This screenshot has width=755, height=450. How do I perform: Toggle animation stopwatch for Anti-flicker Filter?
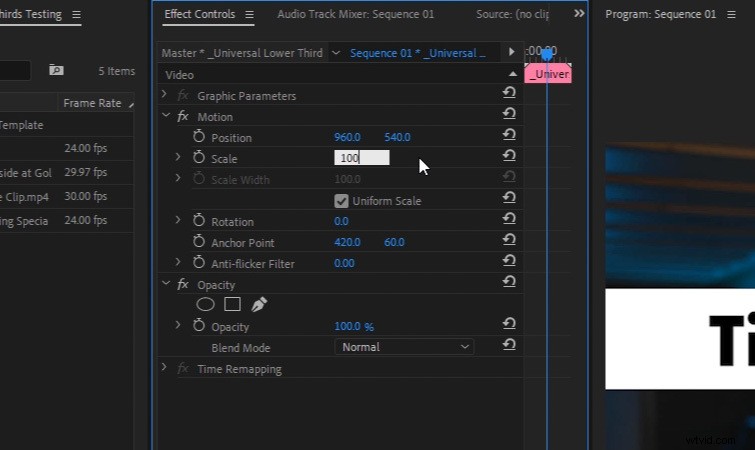pos(199,262)
